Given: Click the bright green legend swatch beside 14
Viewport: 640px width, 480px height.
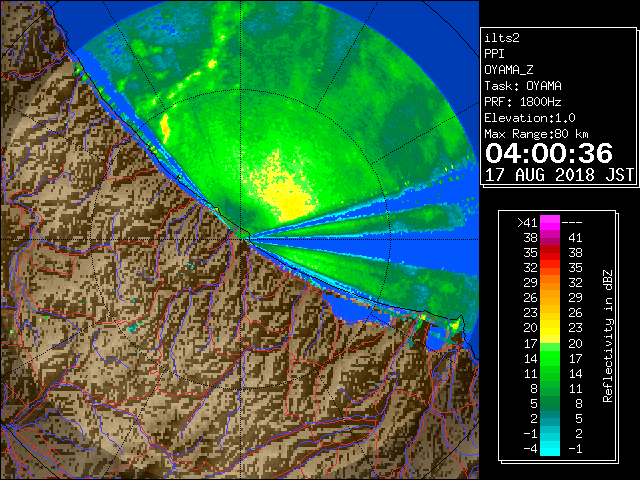Looking at the screenshot, I should [550, 358].
